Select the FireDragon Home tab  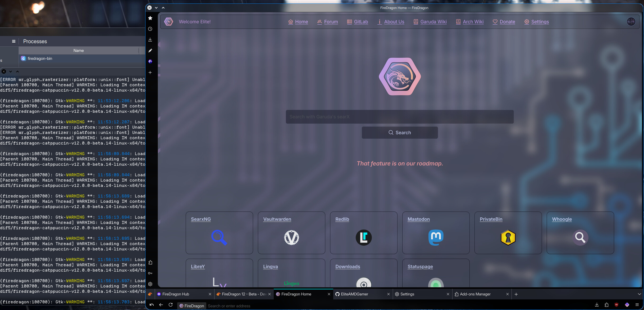303,294
